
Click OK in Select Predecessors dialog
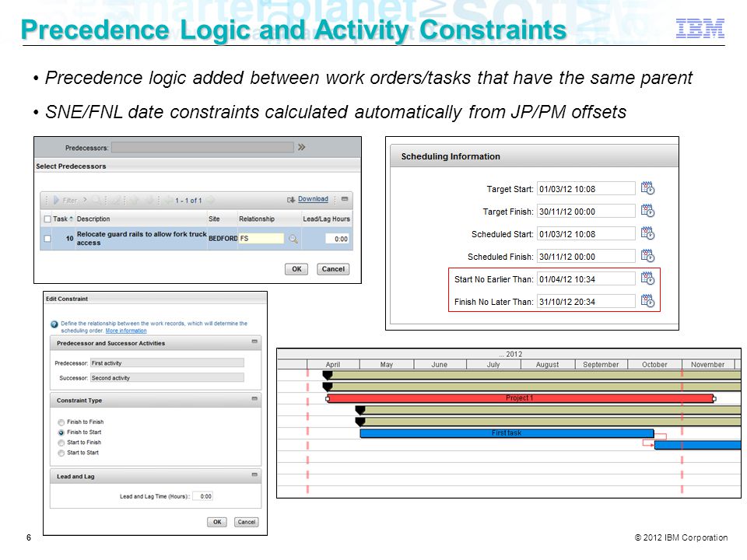click(x=296, y=269)
